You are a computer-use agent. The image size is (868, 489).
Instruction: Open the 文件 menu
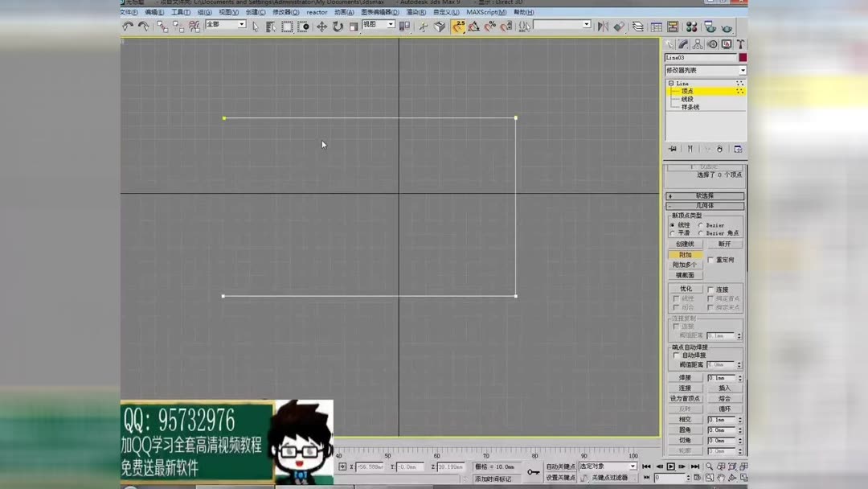click(129, 12)
